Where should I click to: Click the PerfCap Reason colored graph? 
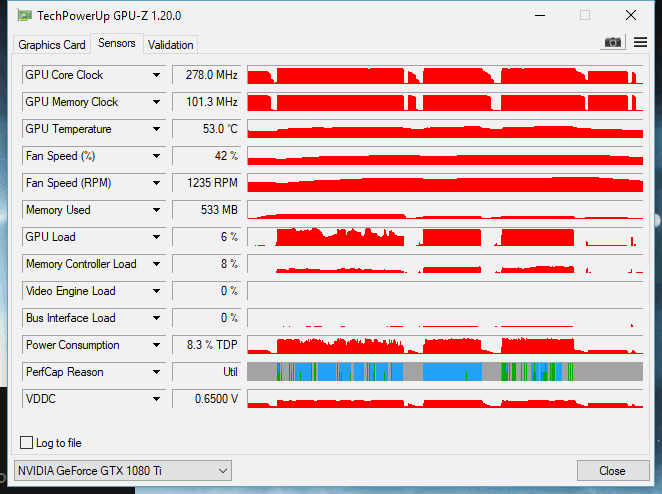[445, 372]
